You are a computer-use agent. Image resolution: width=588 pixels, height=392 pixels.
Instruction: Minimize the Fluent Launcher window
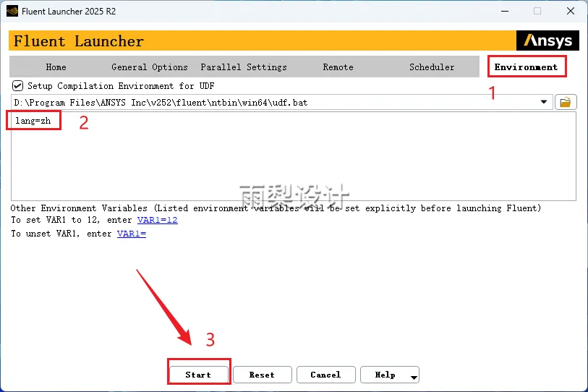505,11
